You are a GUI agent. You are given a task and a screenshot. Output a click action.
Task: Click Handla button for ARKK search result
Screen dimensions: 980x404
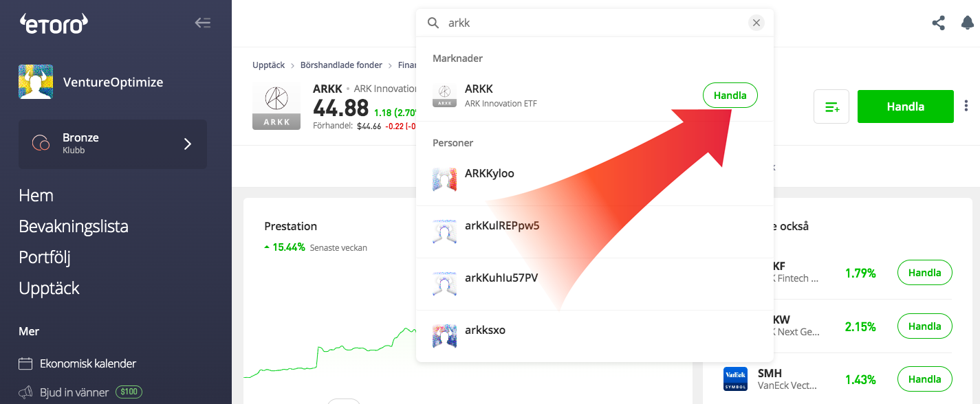[730, 96]
